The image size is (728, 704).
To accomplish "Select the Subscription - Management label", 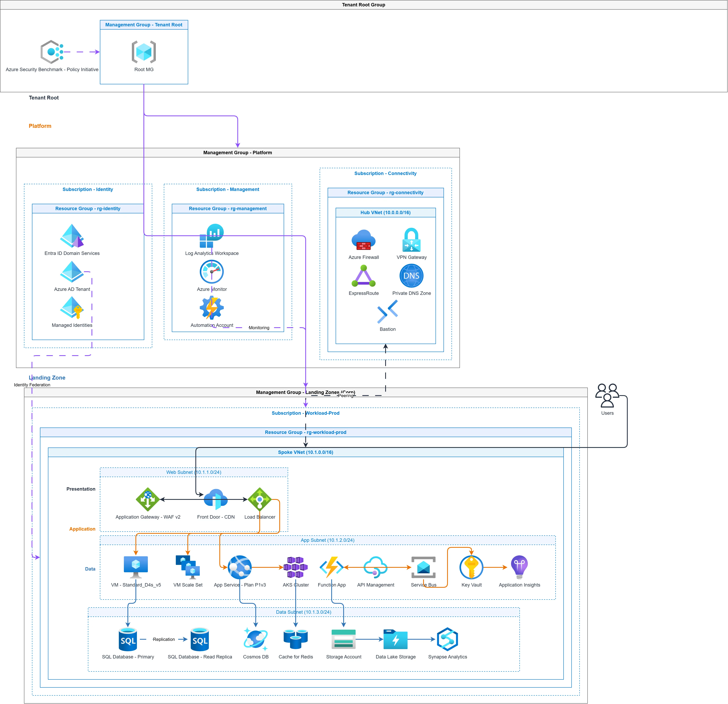I will pyautogui.click(x=228, y=189).
